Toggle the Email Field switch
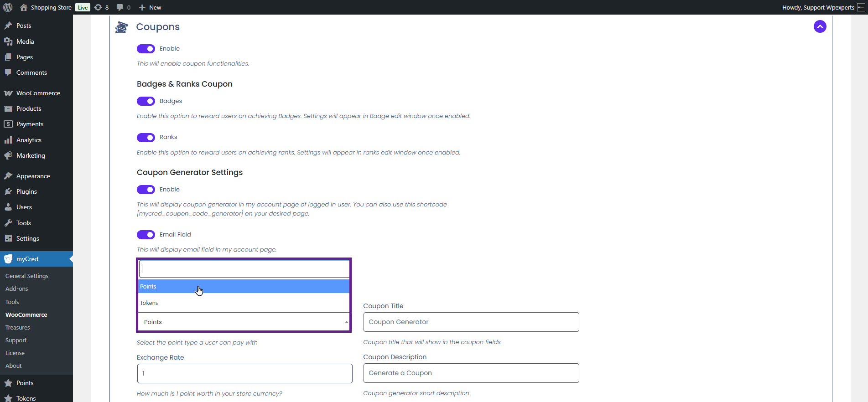This screenshot has height=402, width=868. (x=146, y=235)
